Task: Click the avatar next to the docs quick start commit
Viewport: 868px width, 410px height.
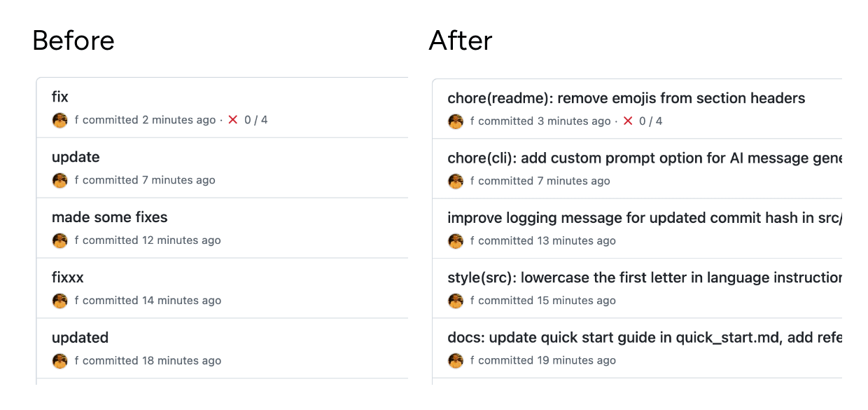Action: 456,361
